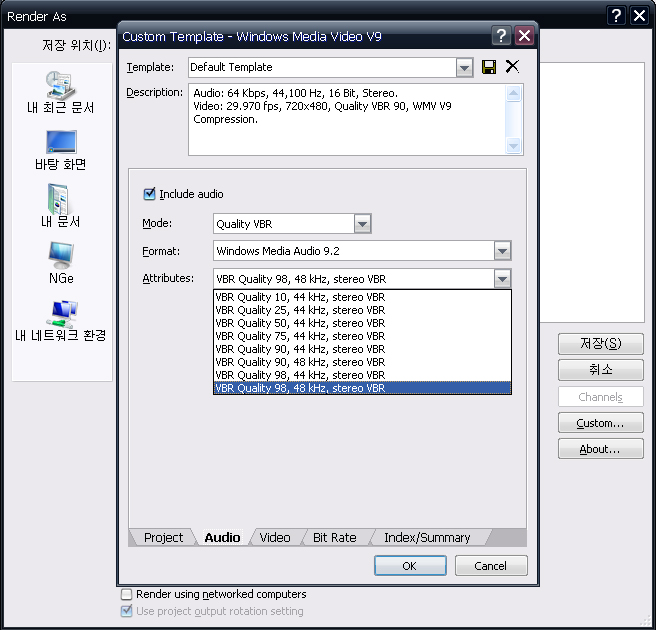Image resolution: width=656 pixels, height=630 pixels.
Task: Click 저장(S) save button
Action: [600, 343]
